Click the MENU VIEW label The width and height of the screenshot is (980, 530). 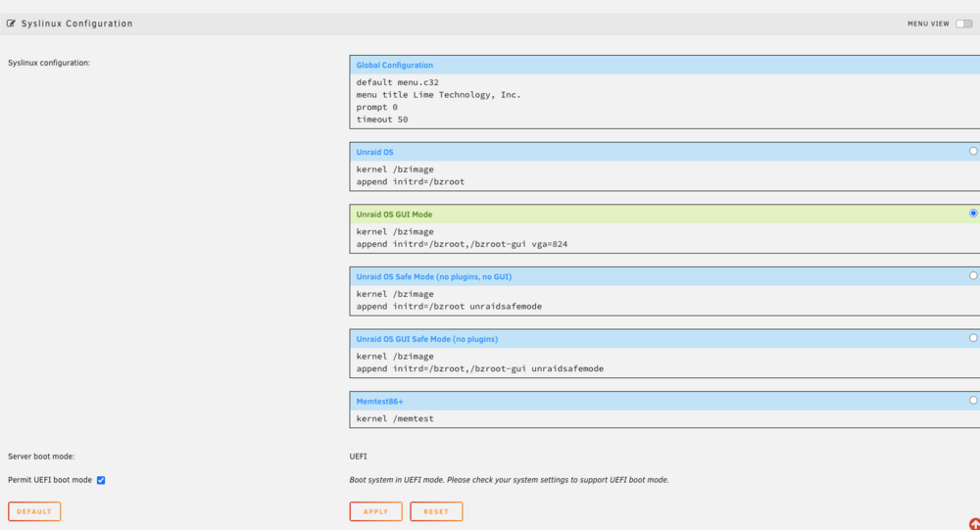click(x=928, y=24)
